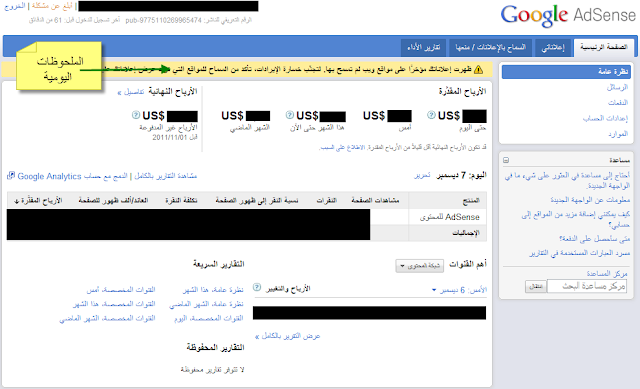Open 'عرض التقرير بالكامل' link

tap(287, 336)
